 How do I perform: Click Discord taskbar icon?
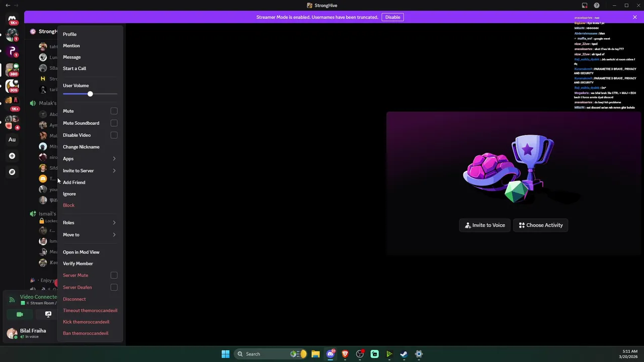pyautogui.click(x=331, y=354)
